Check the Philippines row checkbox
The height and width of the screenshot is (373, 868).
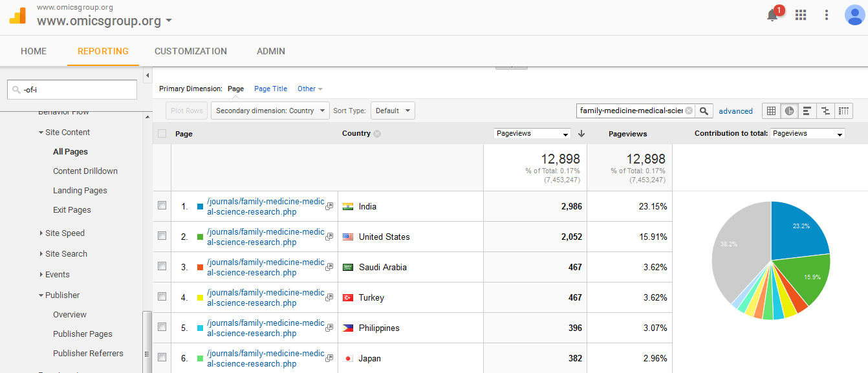pos(162,326)
